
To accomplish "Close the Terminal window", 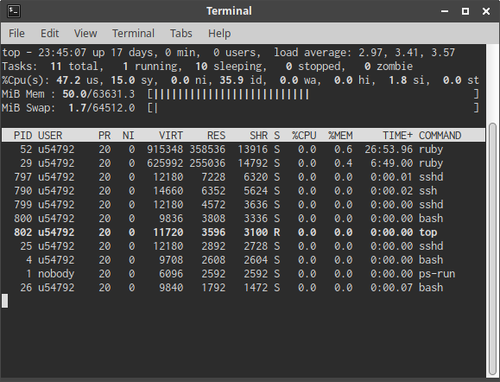I will pos(486,11).
